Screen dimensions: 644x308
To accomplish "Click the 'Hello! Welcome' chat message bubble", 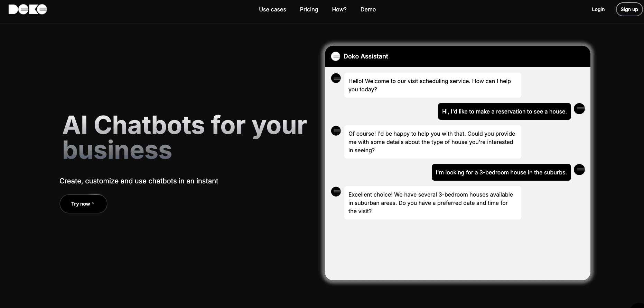I will click(432, 85).
